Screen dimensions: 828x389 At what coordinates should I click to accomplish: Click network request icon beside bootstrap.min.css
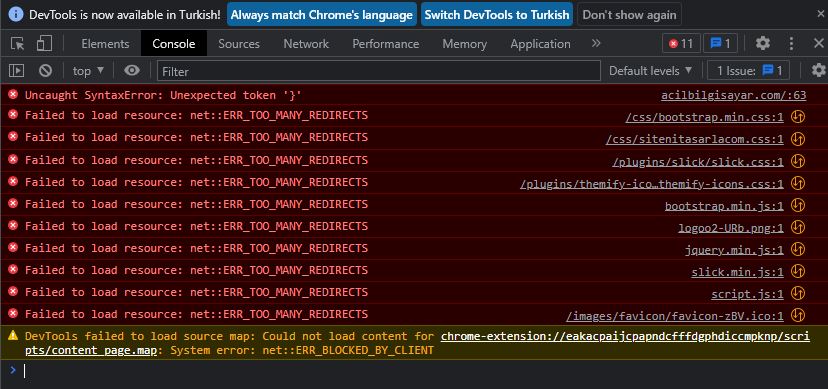(798, 117)
